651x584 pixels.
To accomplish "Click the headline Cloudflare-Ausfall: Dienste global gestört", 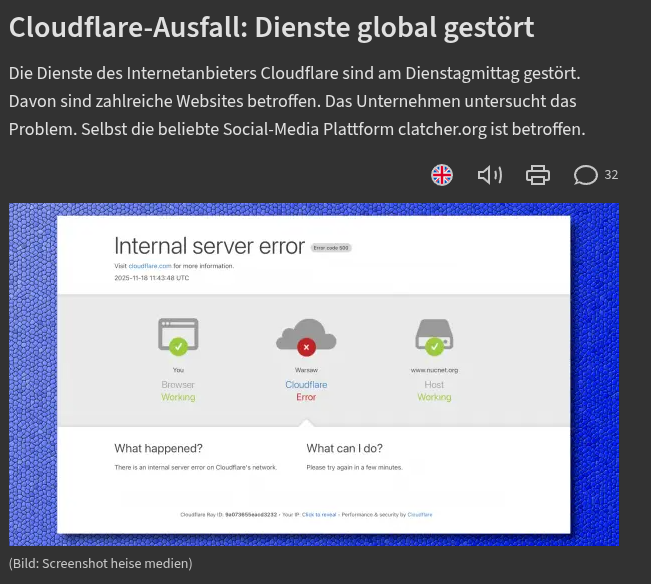I will point(272,27).
